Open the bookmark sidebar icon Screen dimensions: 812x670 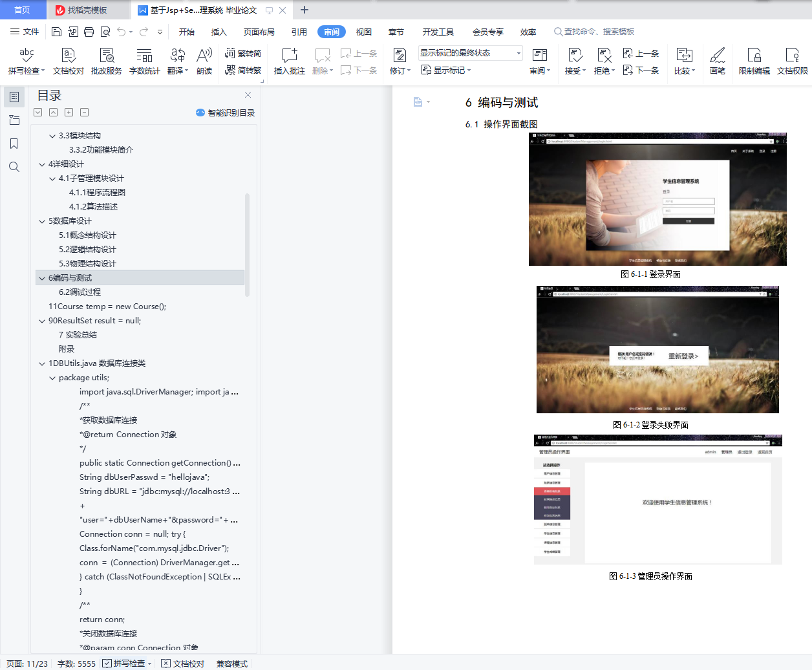(14, 144)
